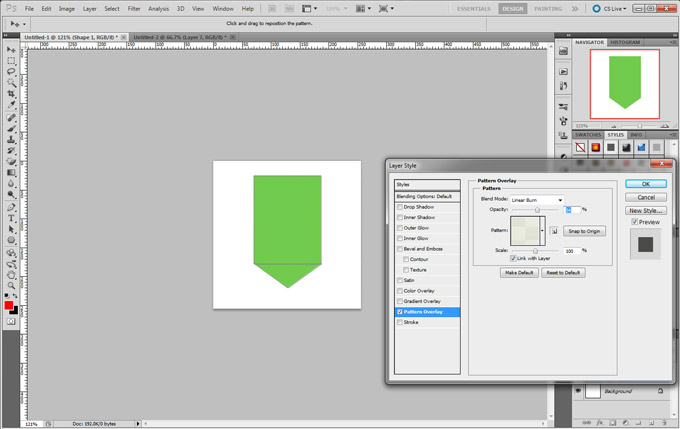This screenshot has height=429, width=680.
Task: Click the red foreground color swatch
Action: click(x=9, y=305)
